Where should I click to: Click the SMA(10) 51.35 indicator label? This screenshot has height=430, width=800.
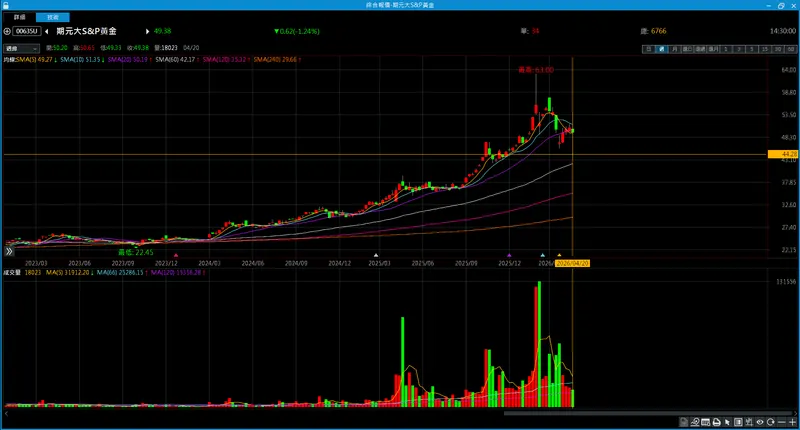[82, 60]
